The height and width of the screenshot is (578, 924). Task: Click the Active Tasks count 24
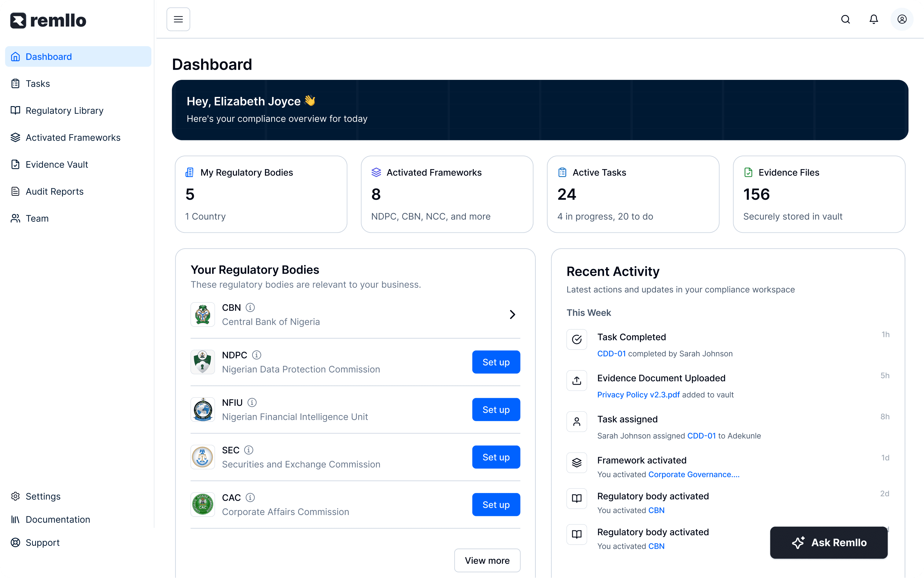[566, 194]
